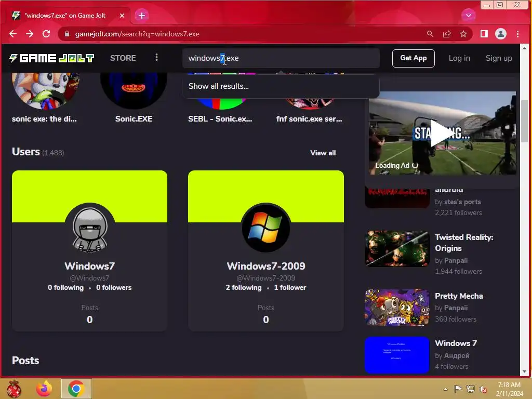This screenshot has width=532, height=399.
Task: Click 2 following under Windows7-2009
Action: tap(244, 288)
